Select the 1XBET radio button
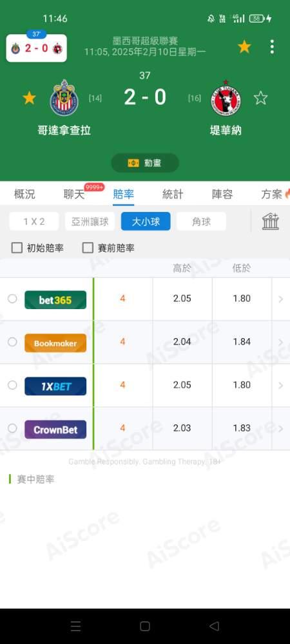290x644 pixels. [12, 385]
